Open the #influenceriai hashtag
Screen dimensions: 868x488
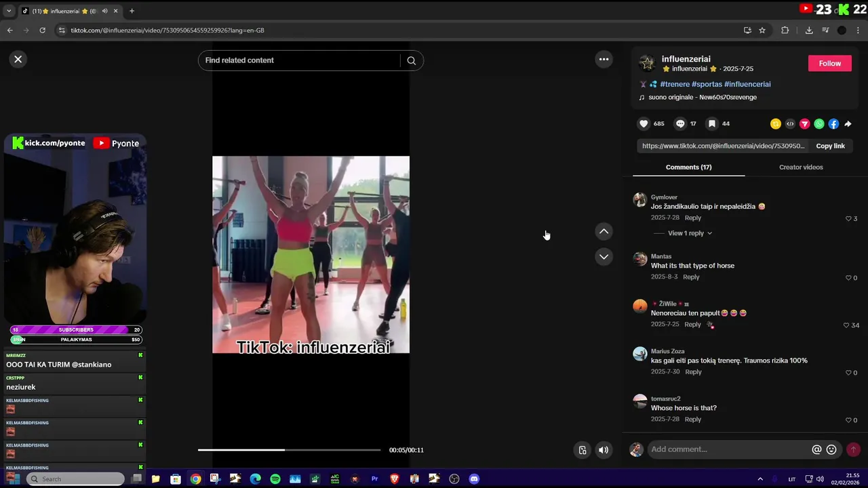coord(747,84)
